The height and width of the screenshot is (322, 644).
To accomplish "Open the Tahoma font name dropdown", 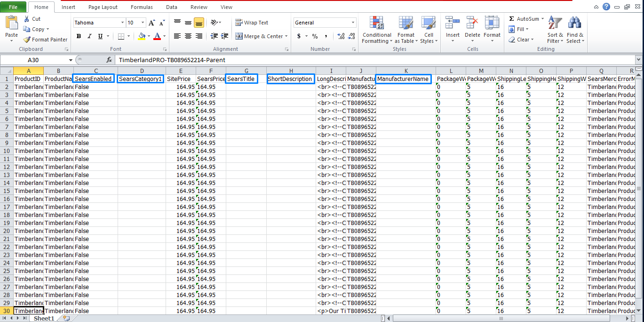I will pos(122,23).
